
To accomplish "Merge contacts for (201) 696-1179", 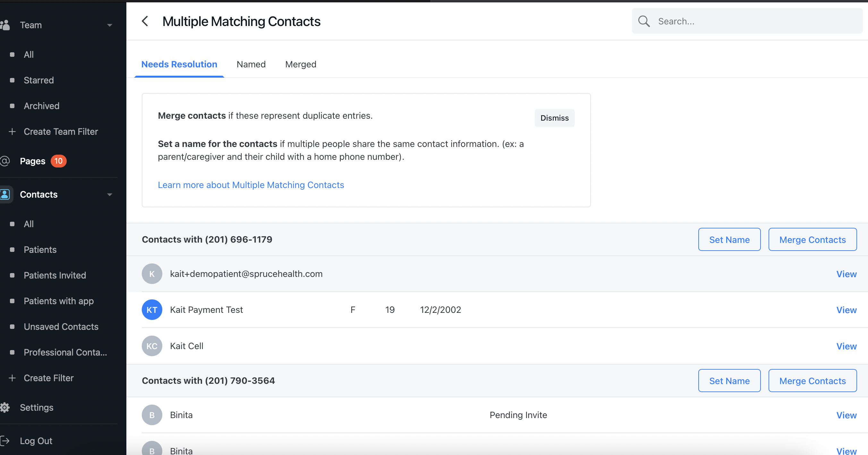I will tap(813, 239).
